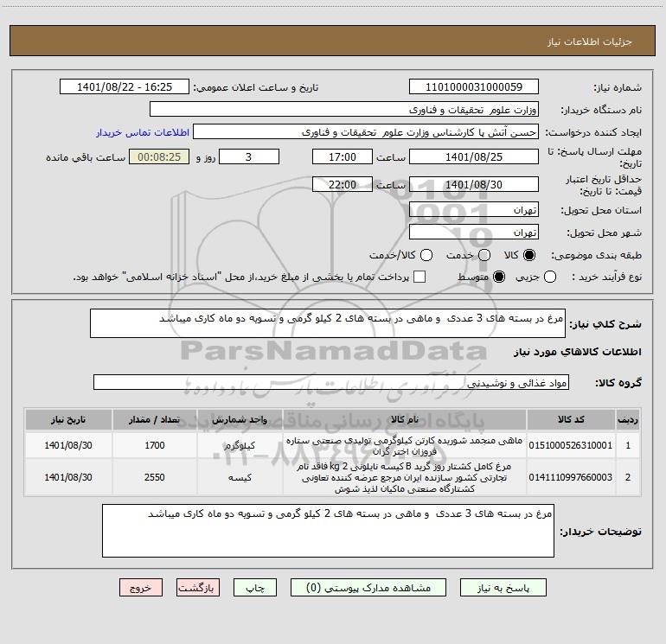This screenshot has width=666, height=644.
Task: Click the request creator field حسن آتش پا
Action: click(366, 132)
